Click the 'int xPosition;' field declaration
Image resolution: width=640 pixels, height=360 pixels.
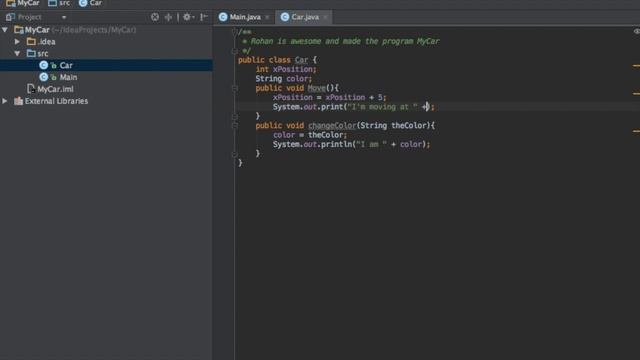286,69
